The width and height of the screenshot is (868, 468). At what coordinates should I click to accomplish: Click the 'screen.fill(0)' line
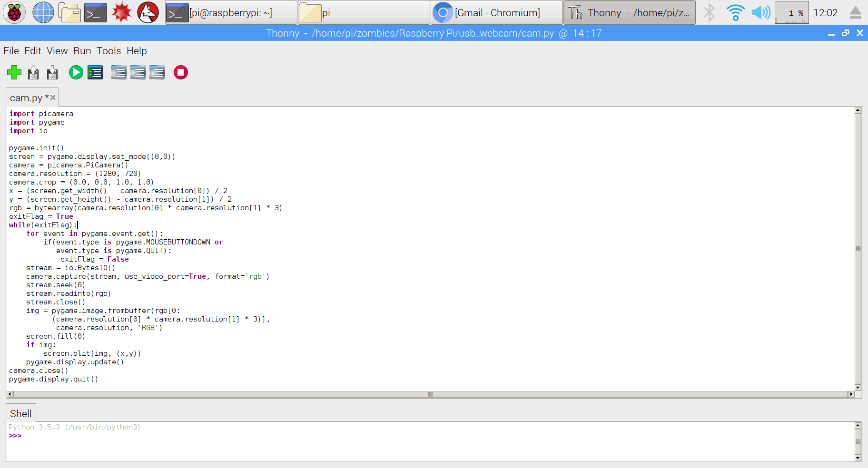(56, 336)
